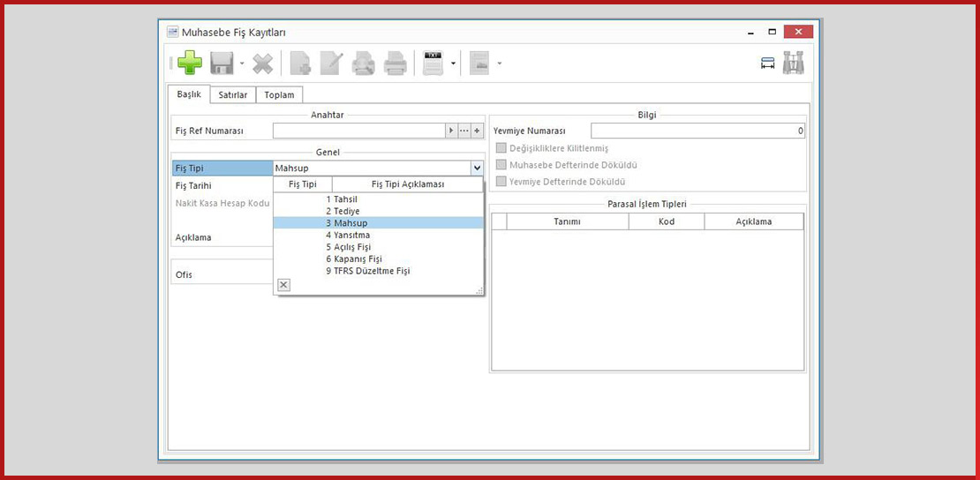Select 4 Yansıtma from the list
The width and height of the screenshot is (980, 480).
point(378,235)
